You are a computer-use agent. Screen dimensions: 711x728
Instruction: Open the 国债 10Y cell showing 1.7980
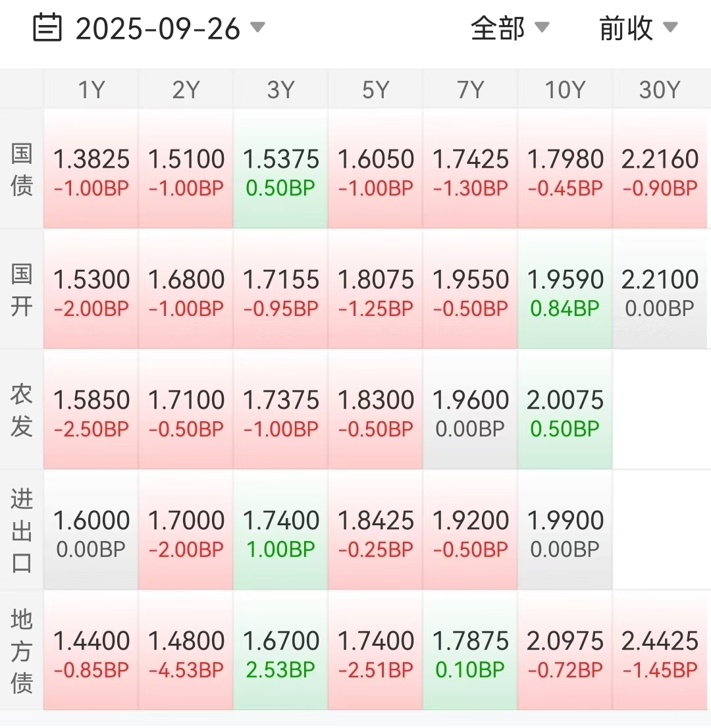point(565,169)
